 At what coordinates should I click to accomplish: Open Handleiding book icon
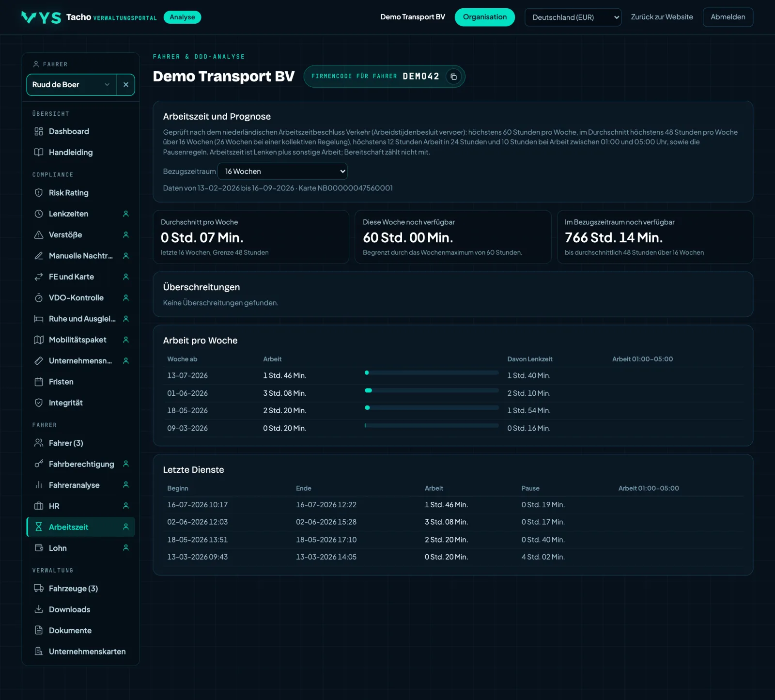[x=39, y=152]
